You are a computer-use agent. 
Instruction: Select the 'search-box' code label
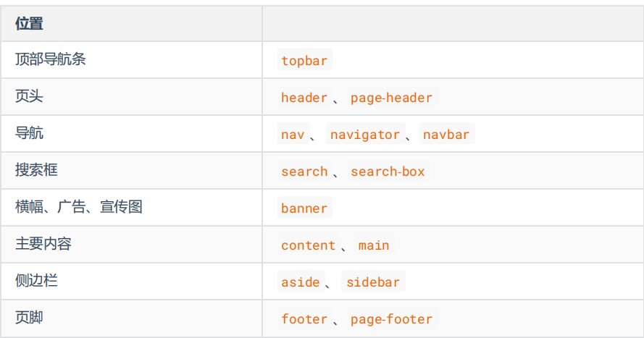click(x=388, y=172)
